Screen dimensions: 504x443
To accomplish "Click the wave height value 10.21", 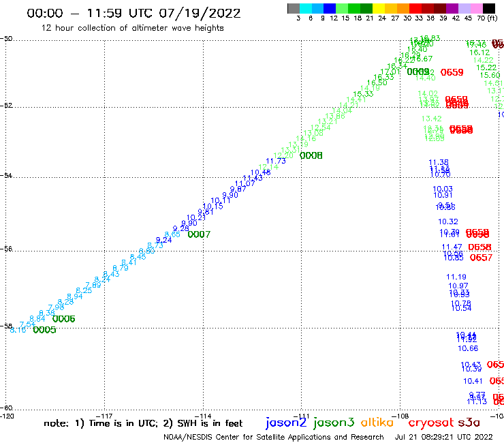I will pyautogui.click(x=196, y=218).
